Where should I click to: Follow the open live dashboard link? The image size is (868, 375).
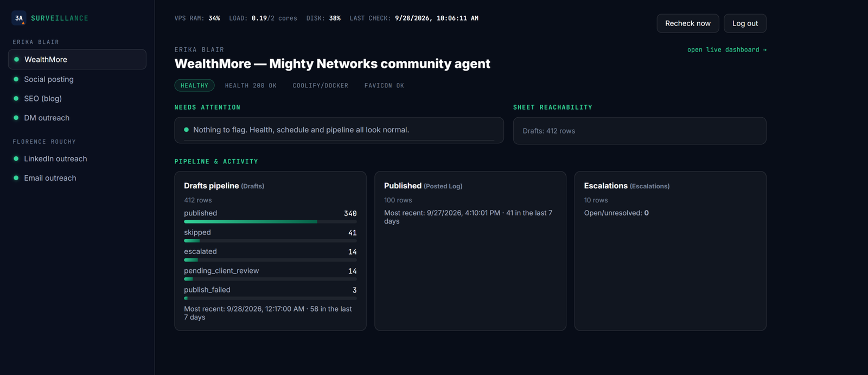(727, 49)
